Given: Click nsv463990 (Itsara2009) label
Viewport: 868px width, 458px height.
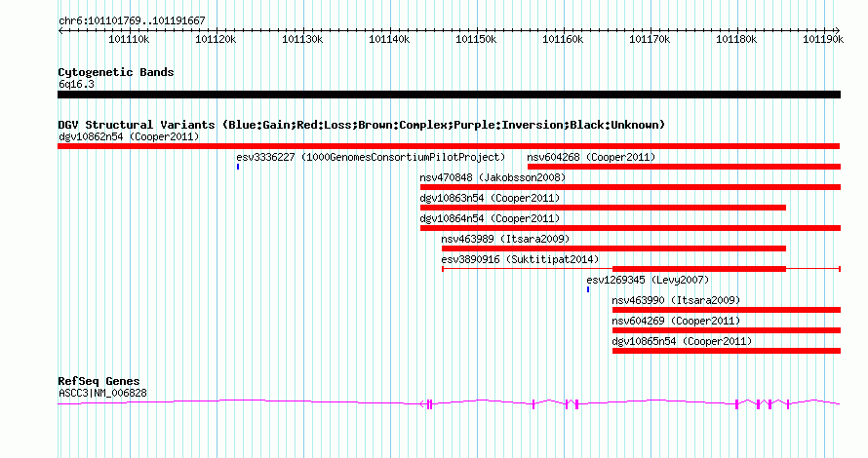Looking at the screenshot, I should pos(676,300).
